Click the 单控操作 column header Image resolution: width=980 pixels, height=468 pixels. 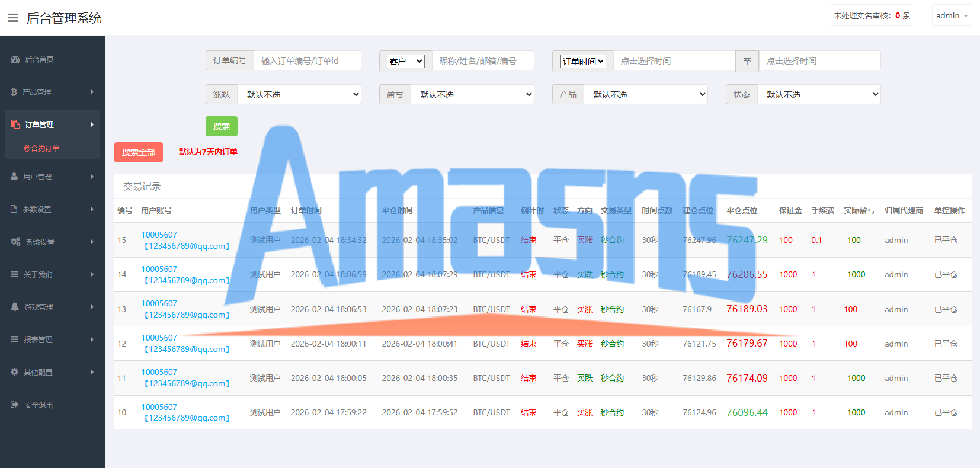(x=949, y=210)
